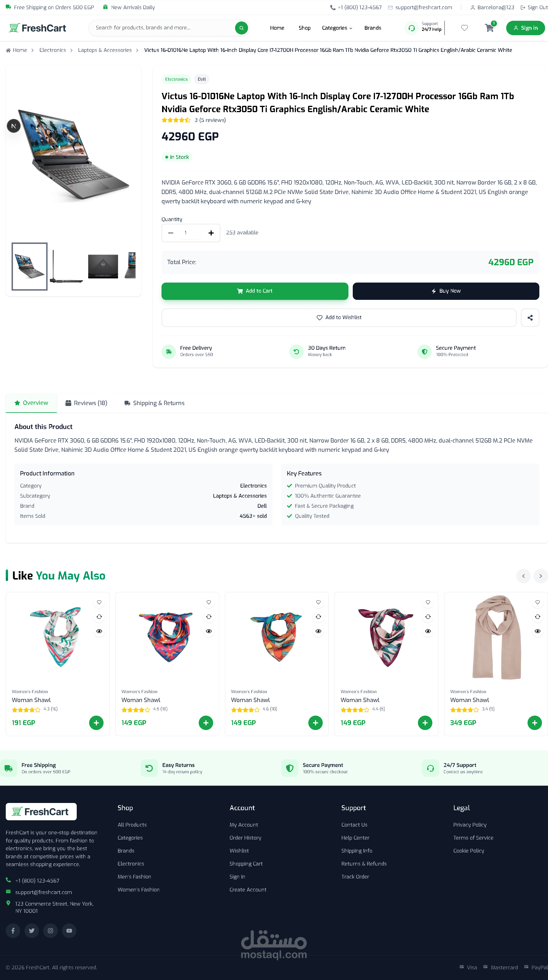Switch to the Reviews (18) tab
Screen dimensions: 548x980
point(87,403)
